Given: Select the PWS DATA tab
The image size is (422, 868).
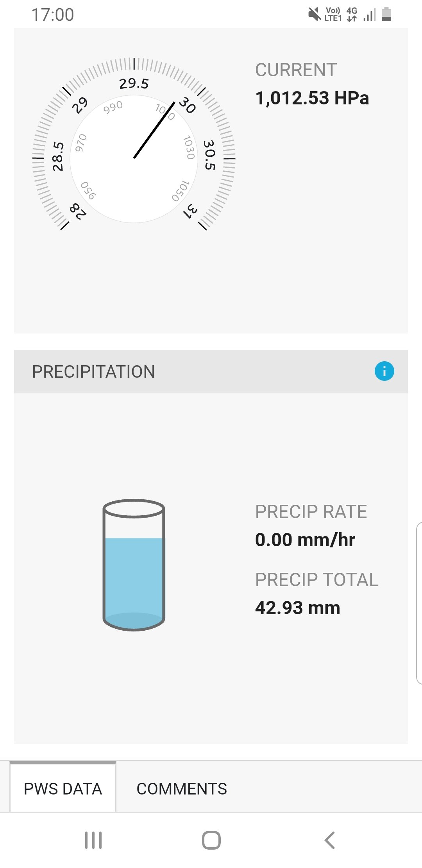Looking at the screenshot, I should pyautogui.click(x=63, y=789).
